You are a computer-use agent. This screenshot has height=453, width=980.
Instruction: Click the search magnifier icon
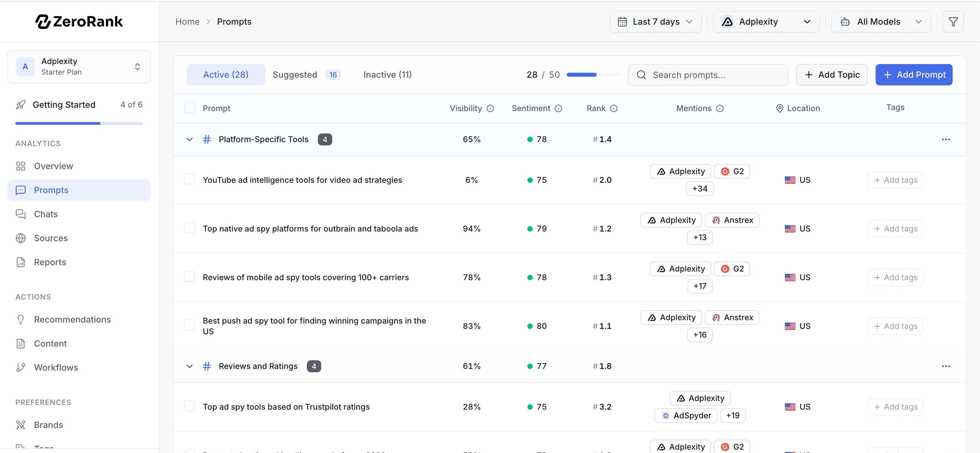641,75
